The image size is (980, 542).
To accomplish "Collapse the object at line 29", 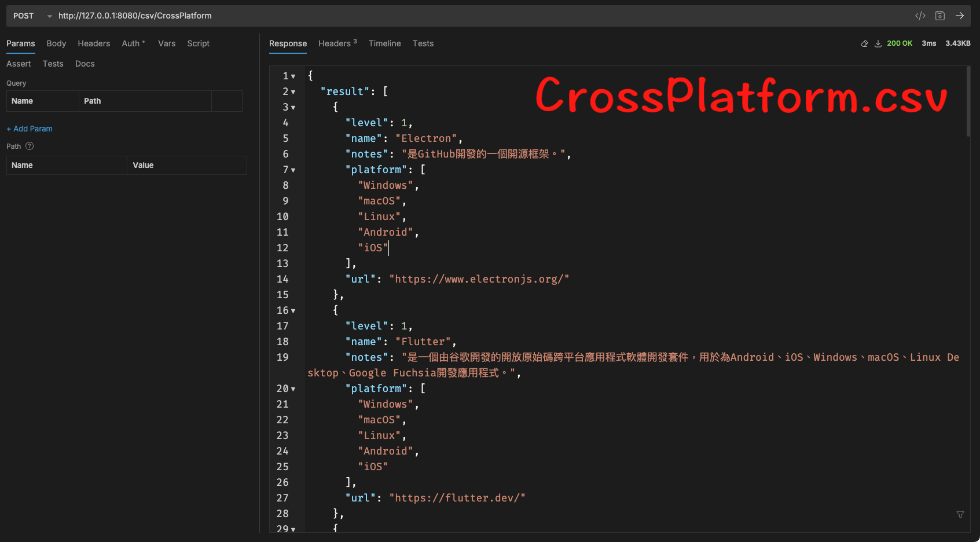I will coord(293,529).
